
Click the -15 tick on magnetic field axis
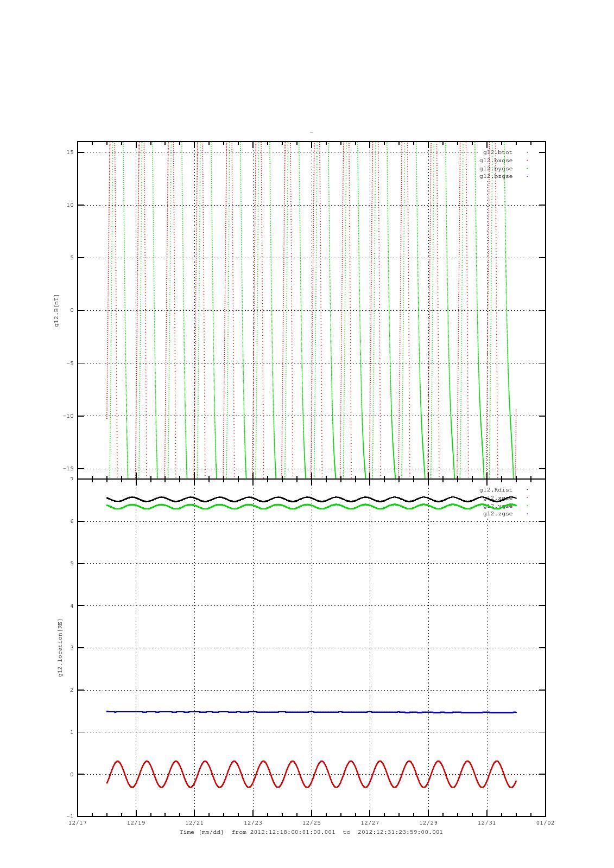point(69,469)
